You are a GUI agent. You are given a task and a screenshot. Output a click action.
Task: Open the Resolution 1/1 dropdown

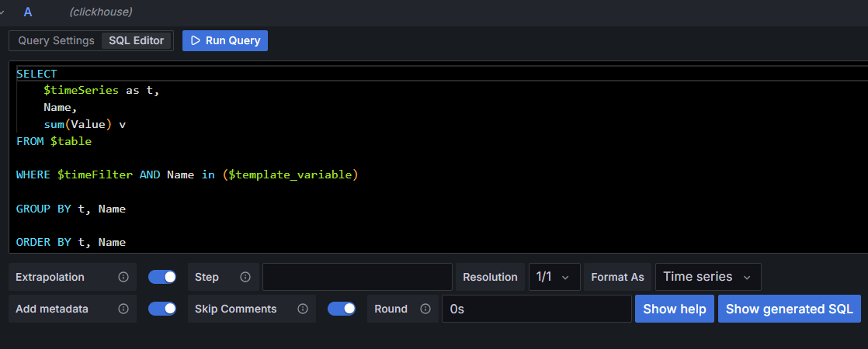click(554, 277)
